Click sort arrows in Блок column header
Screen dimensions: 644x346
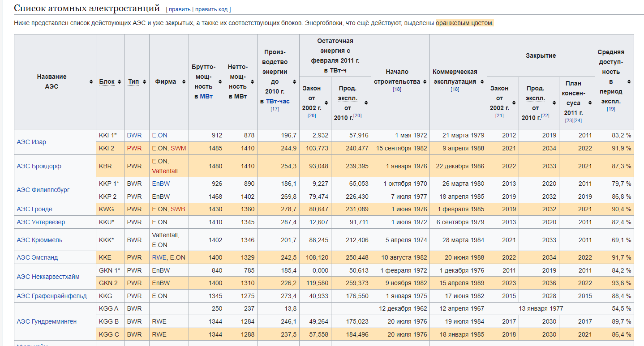click(x=119, y=82)
